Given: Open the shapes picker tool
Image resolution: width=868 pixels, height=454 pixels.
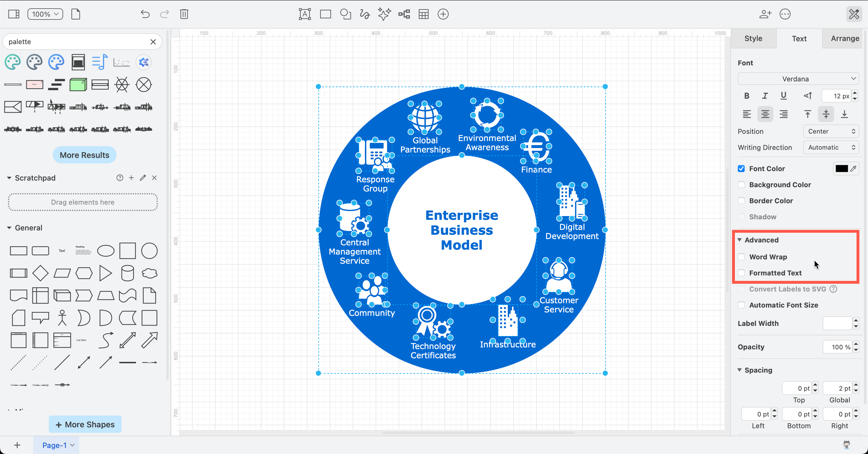Looking at the screenshot, I should pyautogui.click(x=345, y=14).
